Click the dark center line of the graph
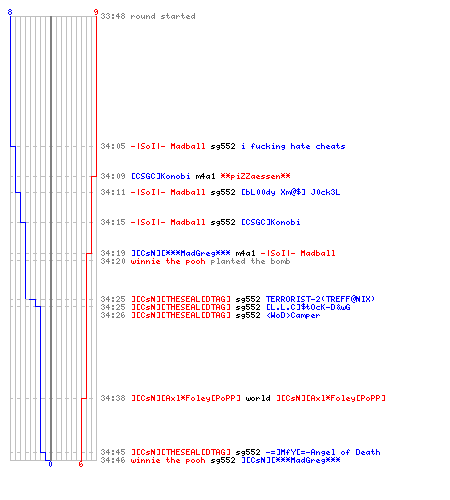The height and width of the screenshot is (500, 450). (51, 238)
